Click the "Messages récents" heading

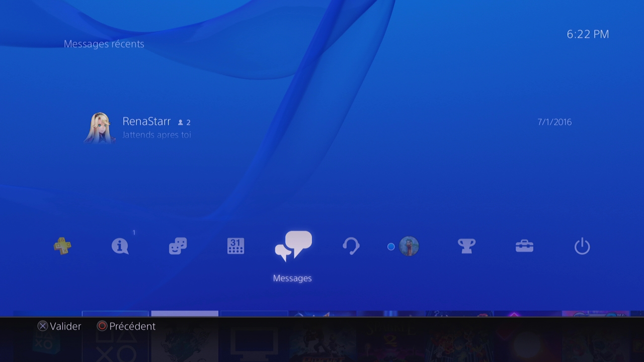104,44
